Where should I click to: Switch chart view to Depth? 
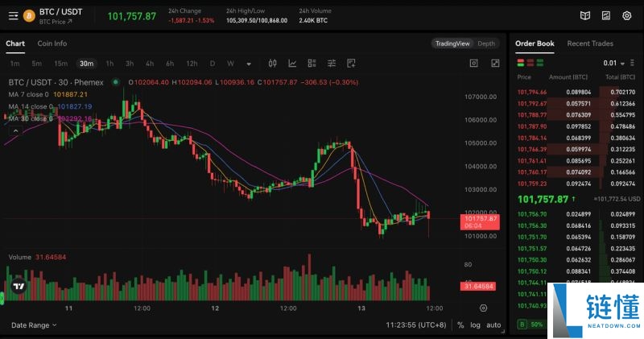click(486, 43)
